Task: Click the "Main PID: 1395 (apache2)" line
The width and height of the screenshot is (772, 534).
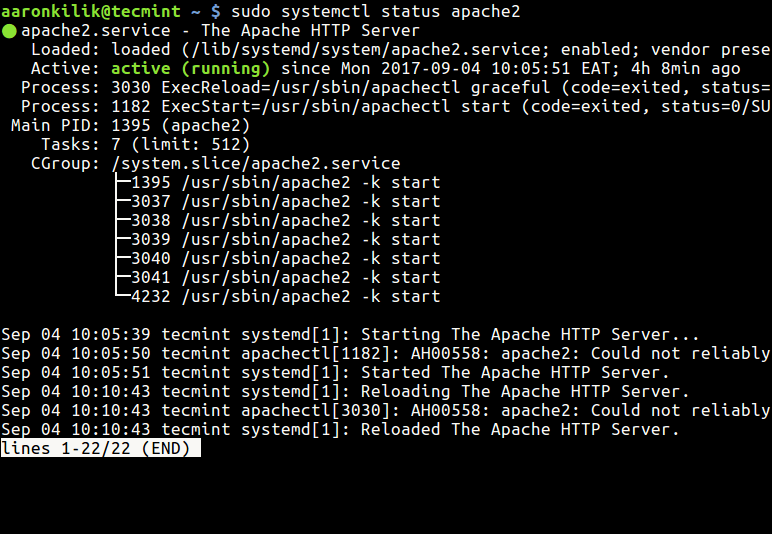Action: [130, 126]
